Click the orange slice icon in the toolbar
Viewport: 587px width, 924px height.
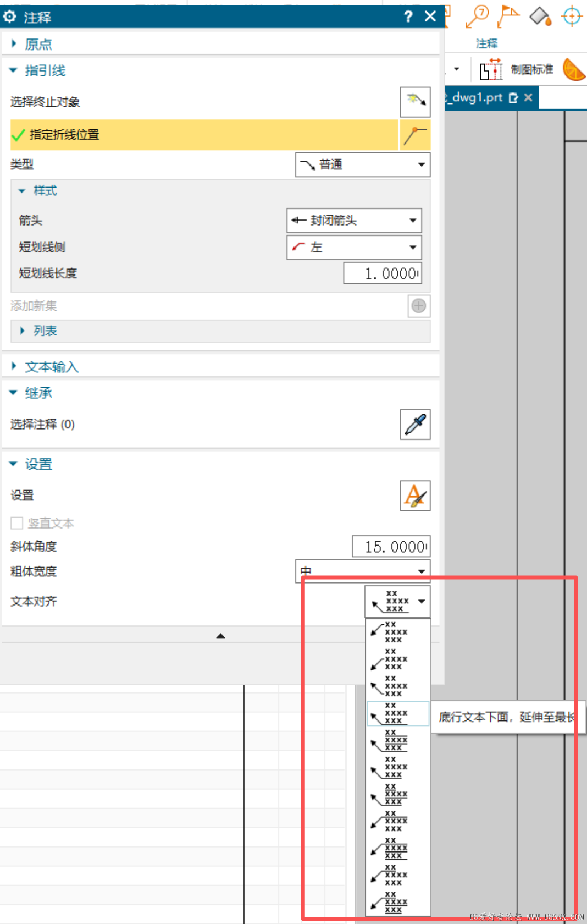[x=574, y=70]
